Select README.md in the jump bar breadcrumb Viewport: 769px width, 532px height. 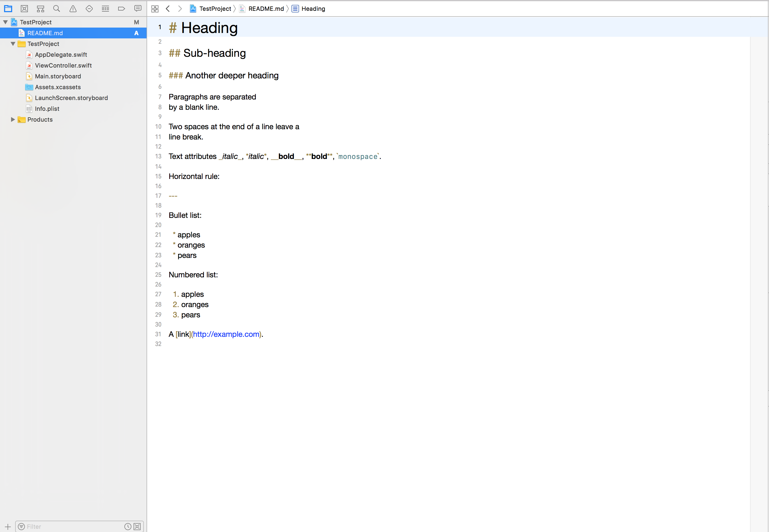click(266, 9)
